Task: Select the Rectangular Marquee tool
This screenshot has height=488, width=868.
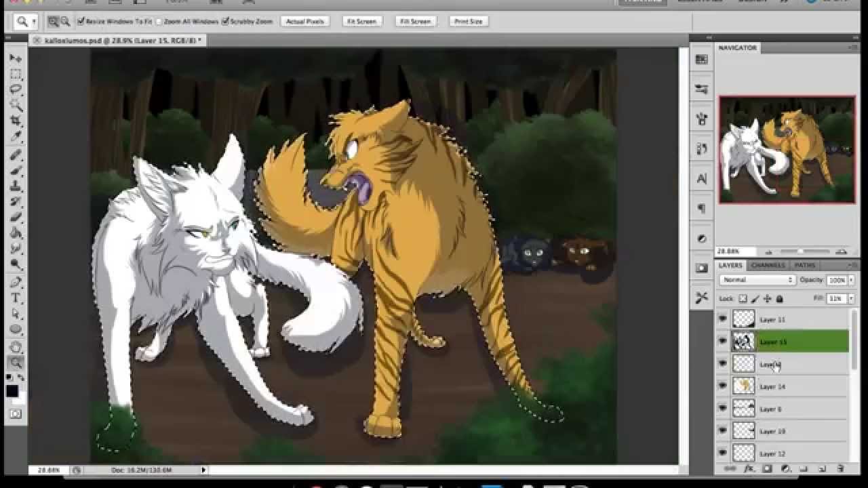Action: click(x=16, y=74)
